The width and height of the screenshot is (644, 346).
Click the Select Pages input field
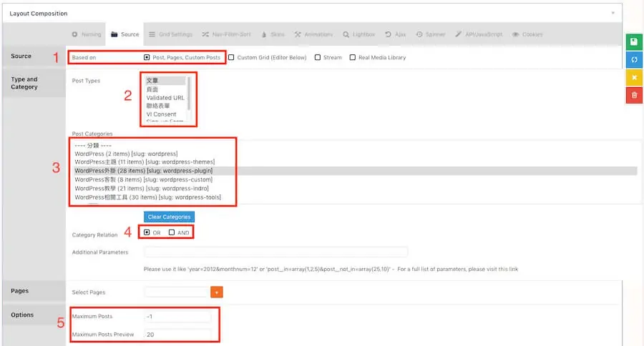point(177,292)
